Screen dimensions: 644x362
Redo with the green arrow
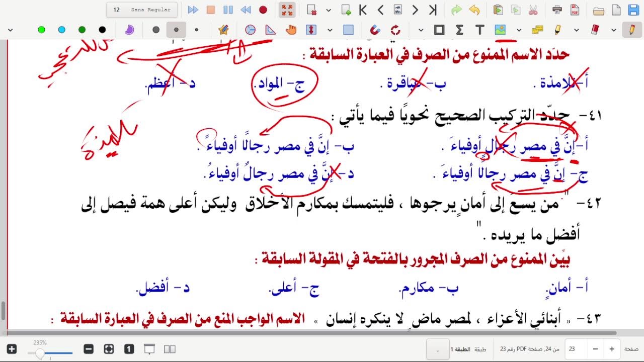pyautogui.click(x=456, y=10)
